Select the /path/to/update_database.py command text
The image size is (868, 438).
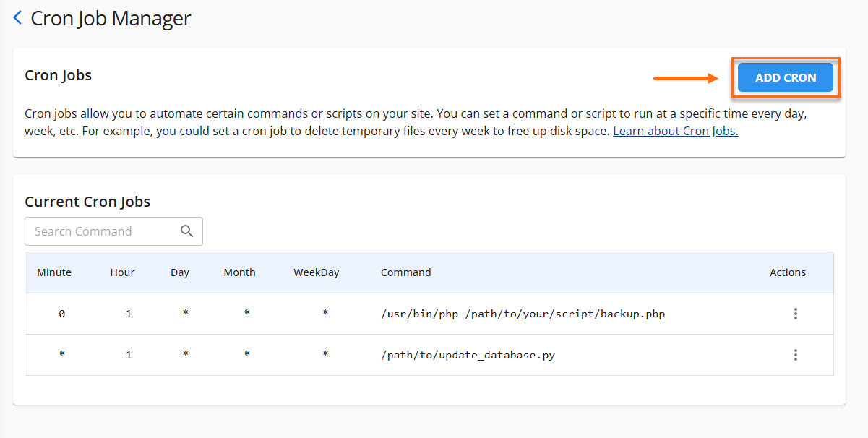[x=468, y=355]
